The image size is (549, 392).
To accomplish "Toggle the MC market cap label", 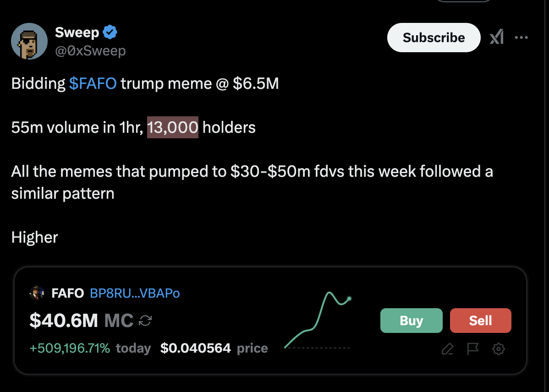I will [x=119, y=320].
